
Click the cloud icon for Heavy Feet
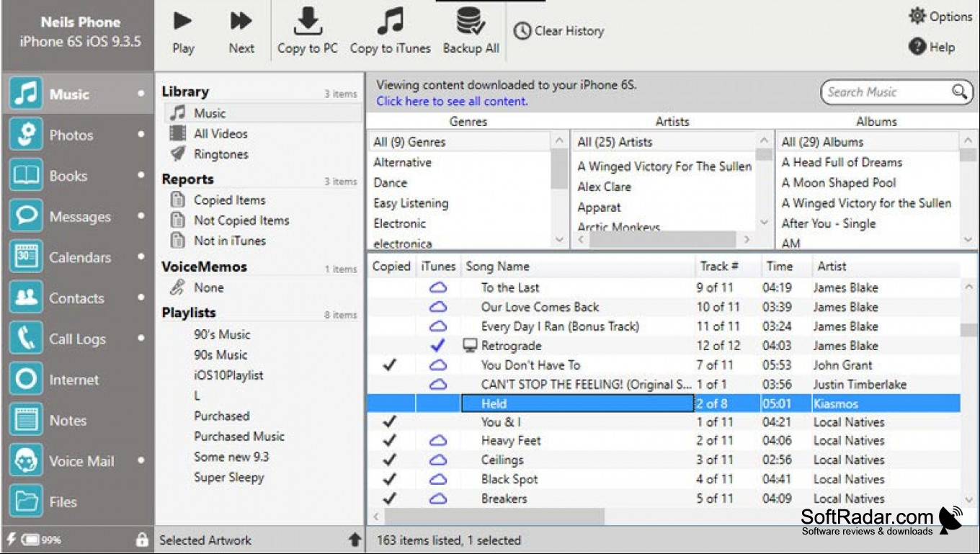tap(438, 440)
